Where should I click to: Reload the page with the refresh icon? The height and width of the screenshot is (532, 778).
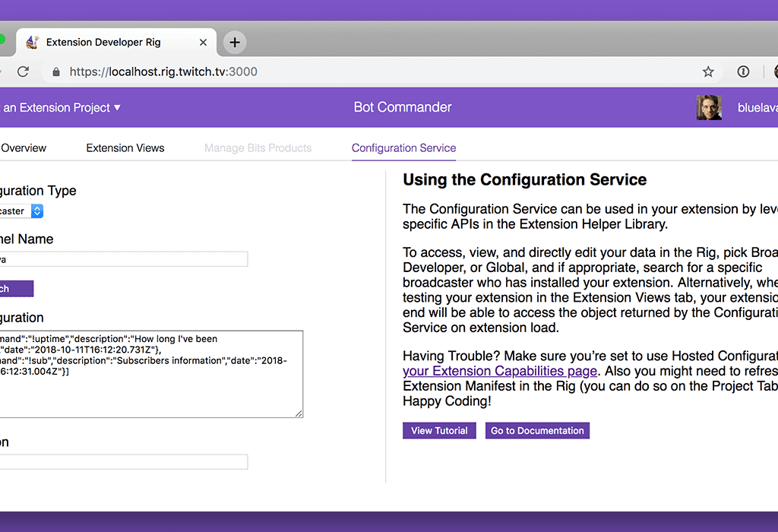tap(23, 71)
